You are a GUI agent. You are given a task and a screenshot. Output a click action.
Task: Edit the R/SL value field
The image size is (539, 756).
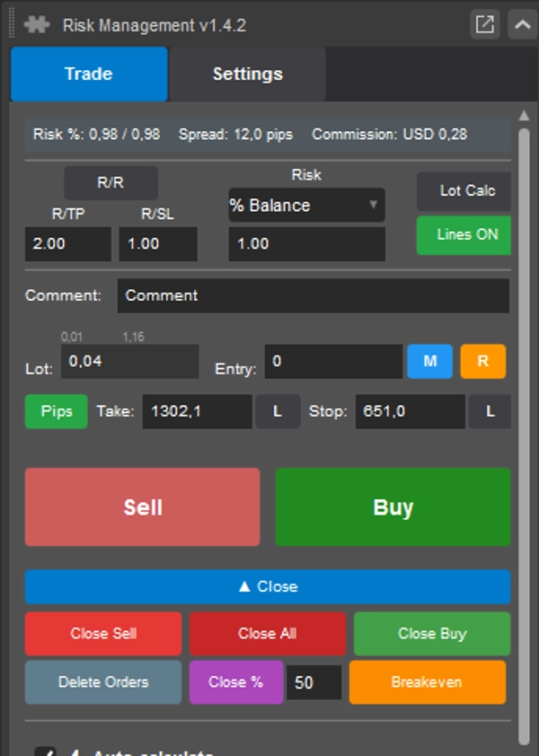(158, 244)
